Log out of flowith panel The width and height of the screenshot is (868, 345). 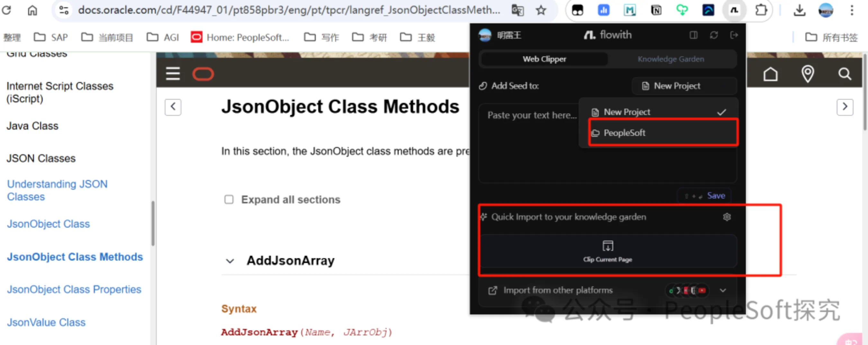(734, 35)
